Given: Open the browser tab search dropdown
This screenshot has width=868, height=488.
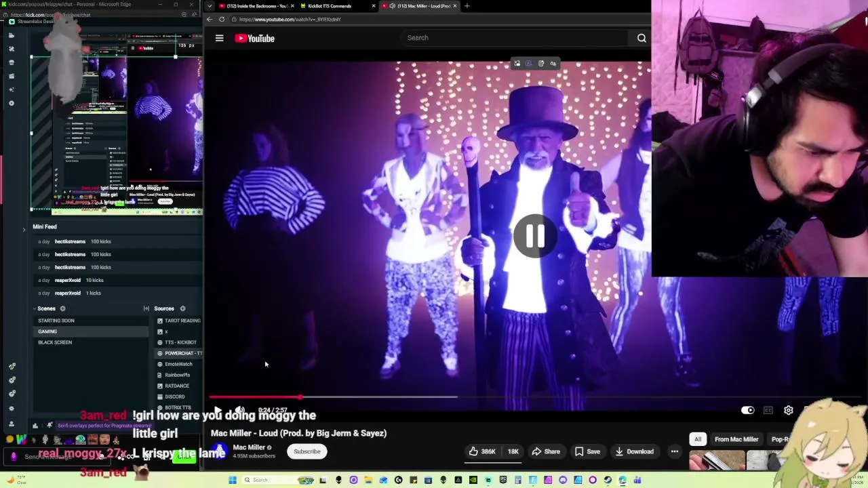Looking at the screenshot, I should (209, 6).
